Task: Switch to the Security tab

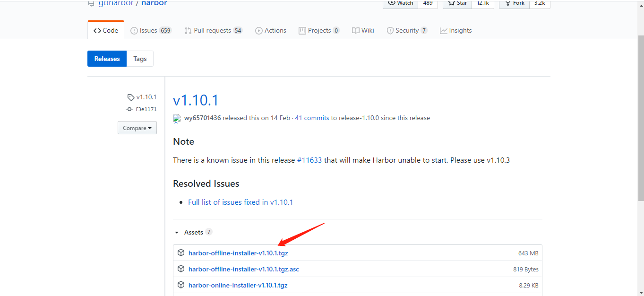Action: (x=407, y=30)
